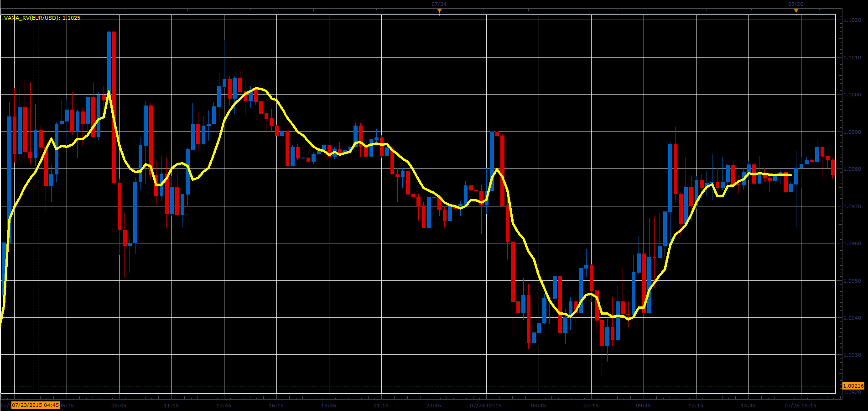868x411 pixels.
Task: Click the 07/24 02:15 time axis label
Action: [x=486, y=406]
